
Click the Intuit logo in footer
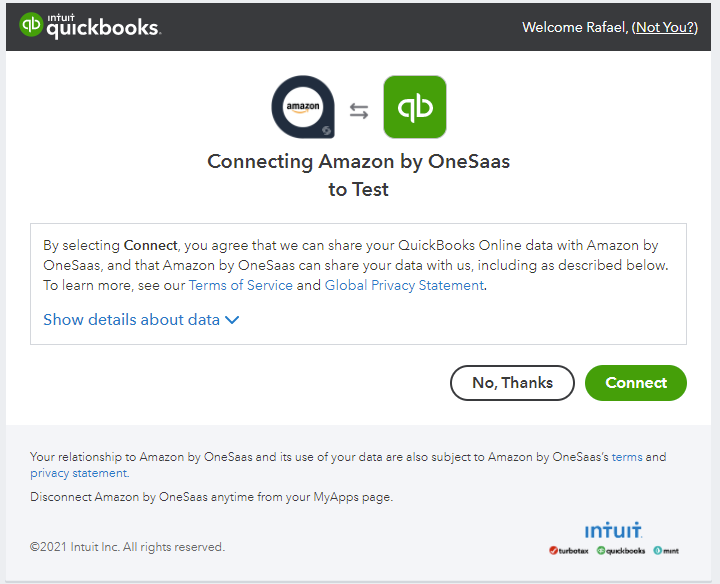click(613, 530)
